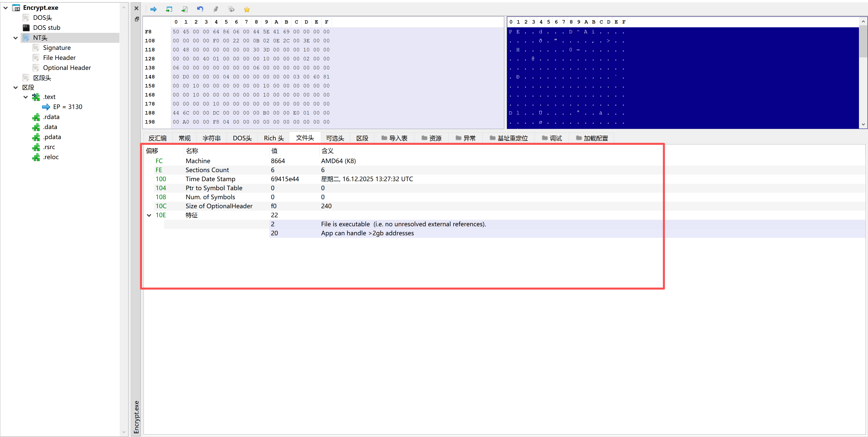Collapse the Encrypt.exe root tree node
The height and width of the screenshot is (437, 868).
pos(6,8)
